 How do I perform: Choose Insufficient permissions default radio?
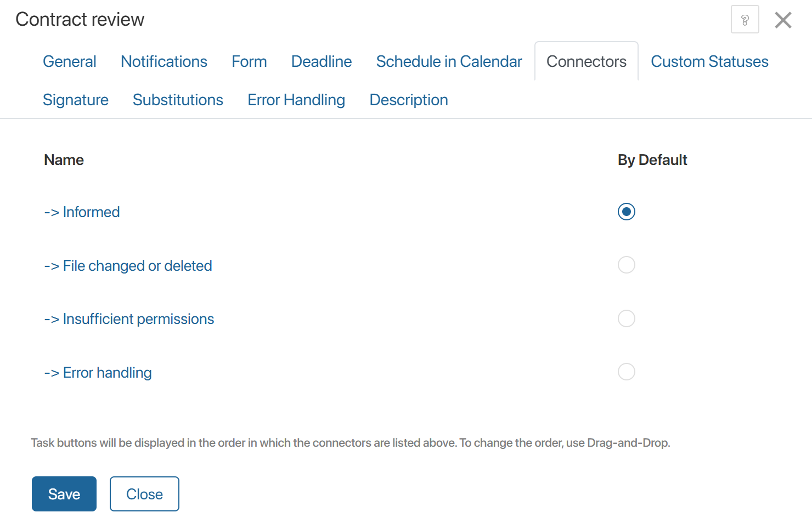[626, 318]
